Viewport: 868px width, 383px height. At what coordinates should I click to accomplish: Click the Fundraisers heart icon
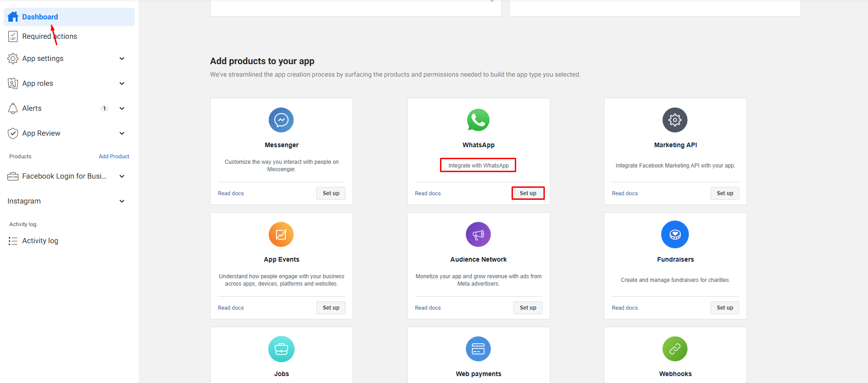(x=675, y=234)
